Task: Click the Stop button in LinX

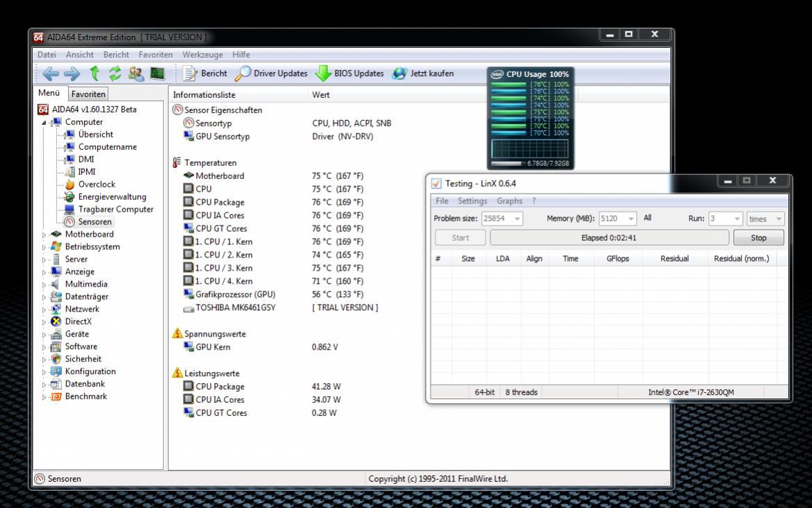Action: pos(759,237)
